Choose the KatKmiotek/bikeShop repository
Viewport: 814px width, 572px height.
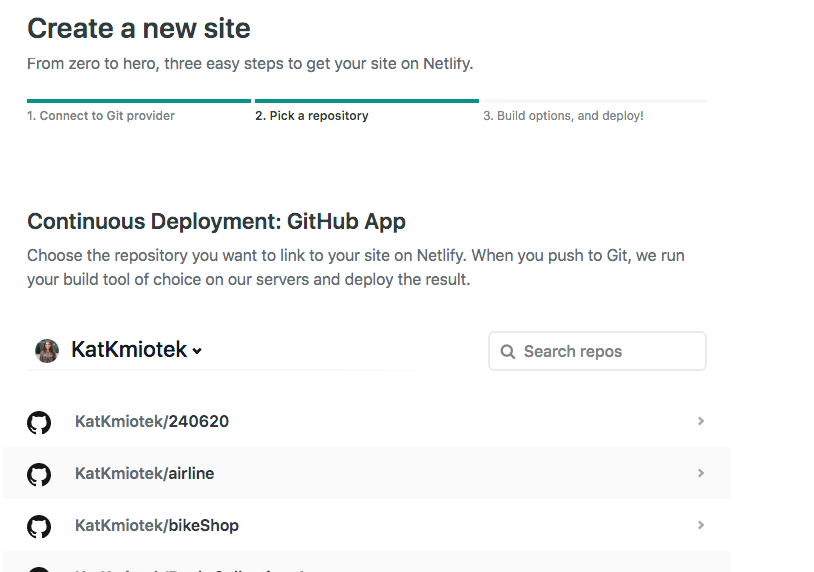pyautogui.click(x=367, y=525)
